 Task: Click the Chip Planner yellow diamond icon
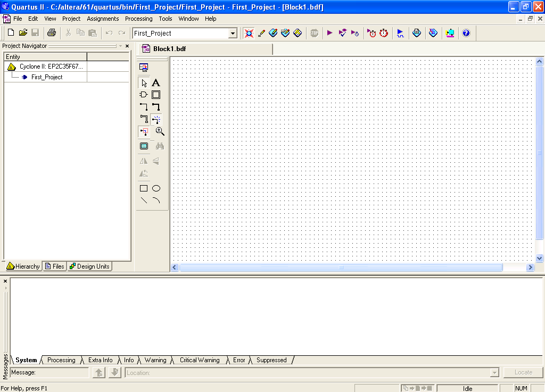pyautogui.click(x=298, y=33)
